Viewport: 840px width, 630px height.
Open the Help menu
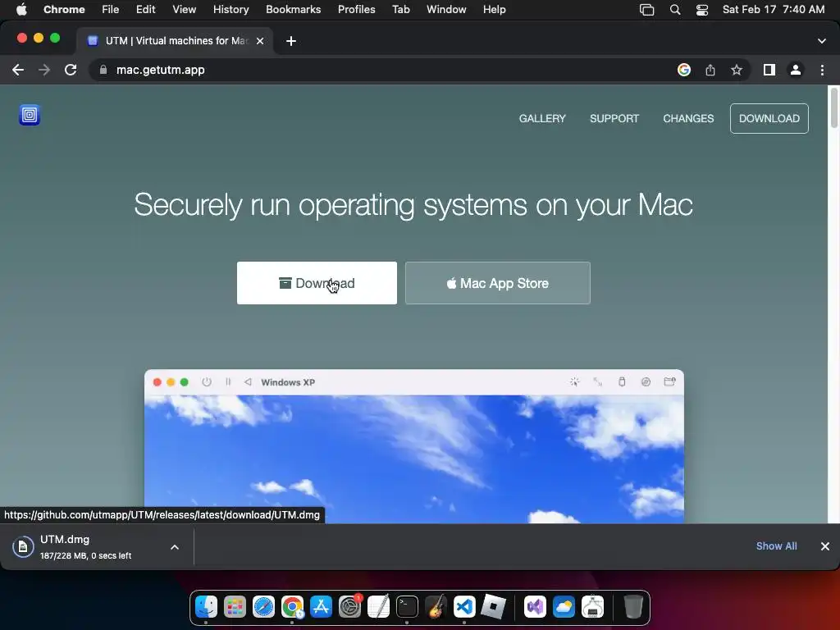pos(494,9)
